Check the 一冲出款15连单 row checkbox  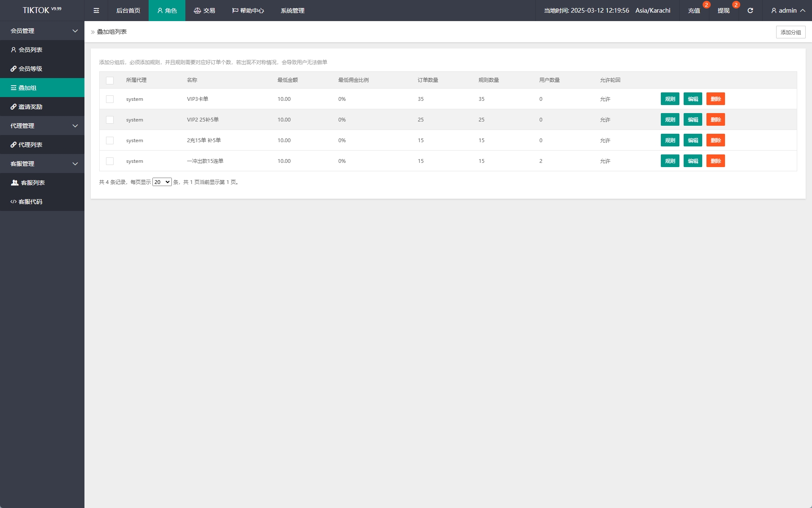point(110,161)
